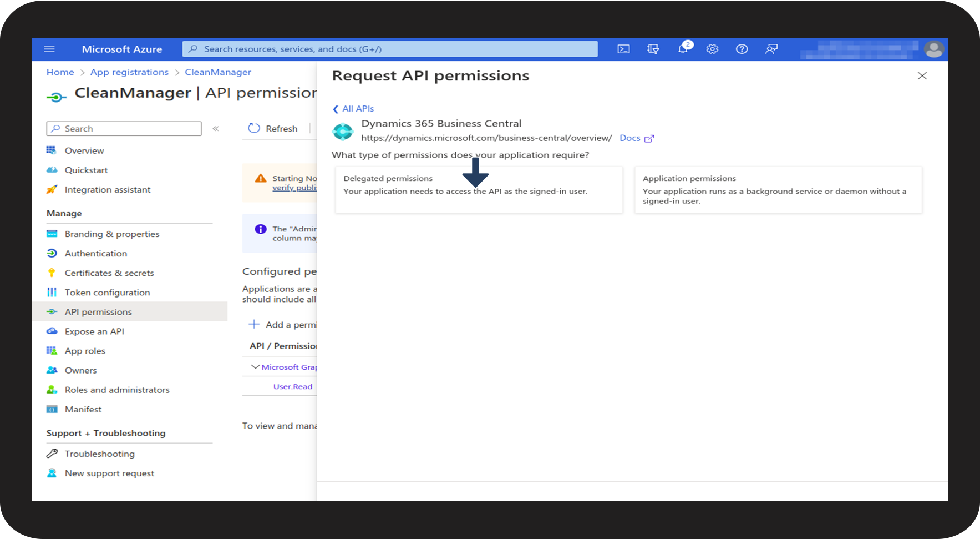This screenshot has height=539, width=980.
Task: Open the account avatar menu
Action: [x=934, y=49]
